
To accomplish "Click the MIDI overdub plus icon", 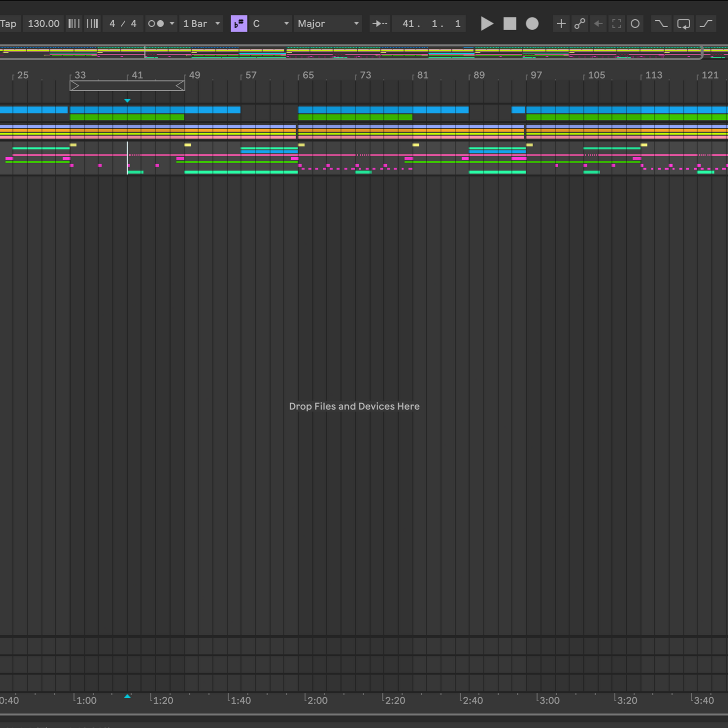I will (561, 24).
